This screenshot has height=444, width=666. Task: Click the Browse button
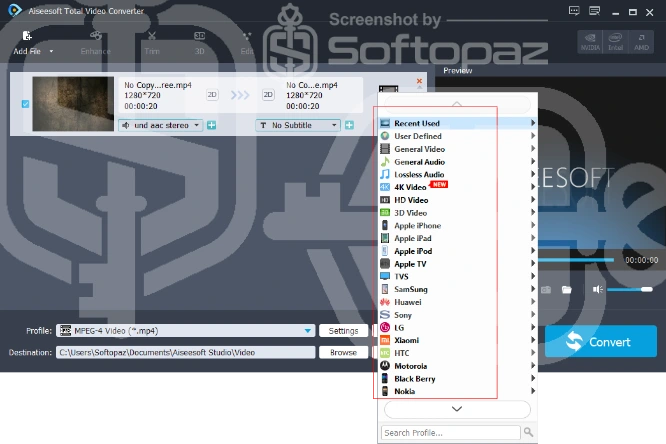click(343, 352)
